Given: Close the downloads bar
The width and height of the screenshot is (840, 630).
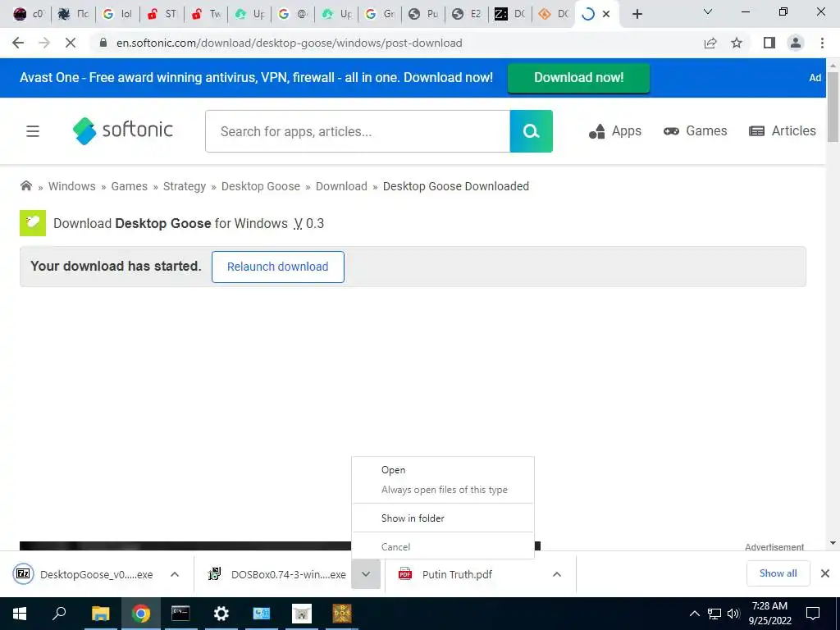Looking at the screenshot, I should click(825, 573).
